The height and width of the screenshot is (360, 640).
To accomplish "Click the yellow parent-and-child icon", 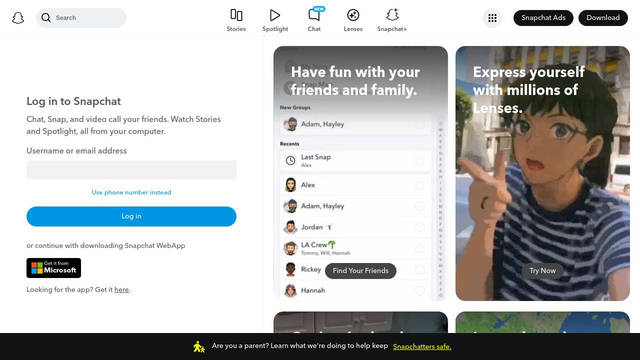I will (199, 347).
